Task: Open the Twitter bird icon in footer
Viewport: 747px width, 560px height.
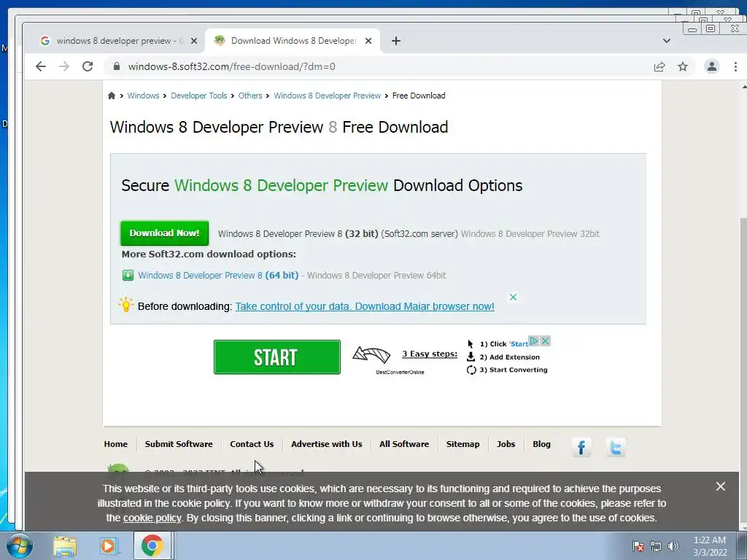Action: [x=615, y=447]
